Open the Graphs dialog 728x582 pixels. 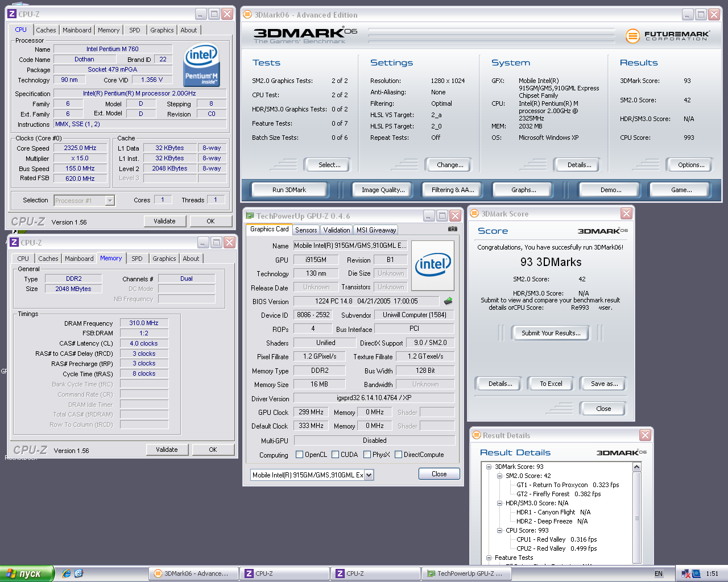click(x=524, y=190)
